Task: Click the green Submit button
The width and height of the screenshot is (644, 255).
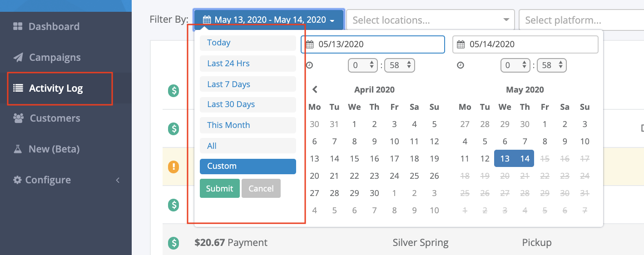Action: click(220, 188)
